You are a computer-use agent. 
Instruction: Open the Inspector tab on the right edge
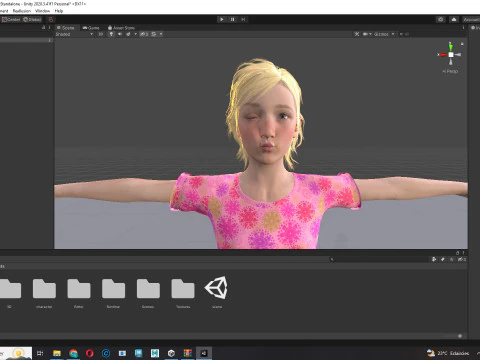pyautogui.click(x=475, y=28)
